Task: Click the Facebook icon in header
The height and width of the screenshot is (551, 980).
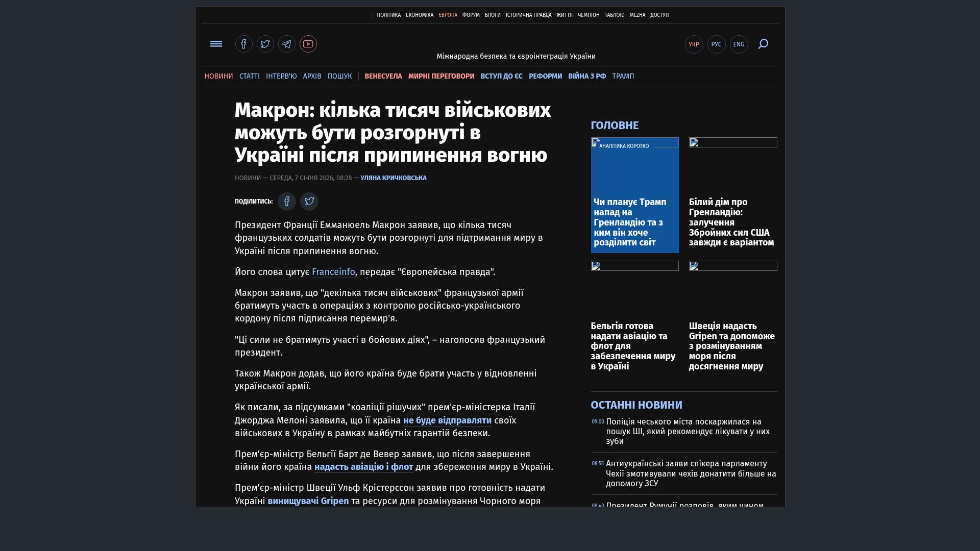Action: coord(243,44)
